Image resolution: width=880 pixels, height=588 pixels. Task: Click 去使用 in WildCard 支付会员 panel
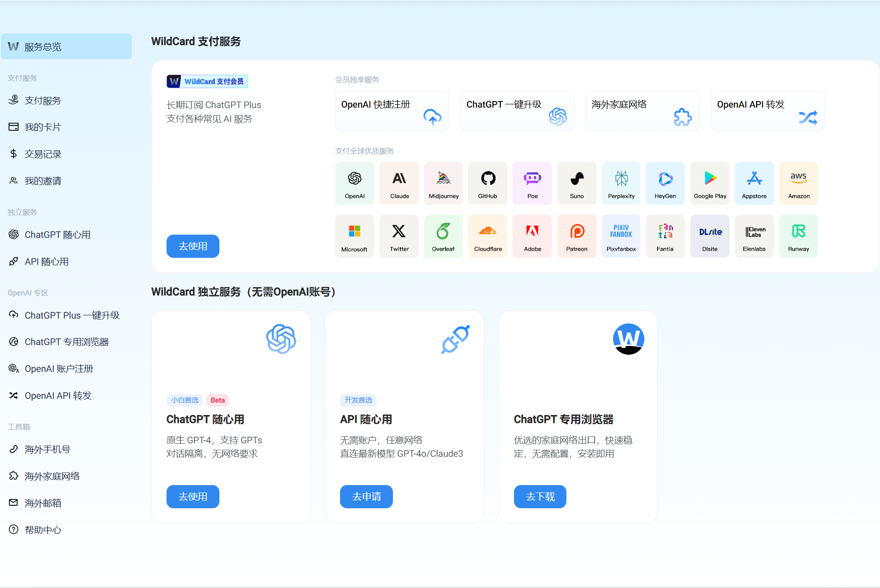(x=193, y=246)
